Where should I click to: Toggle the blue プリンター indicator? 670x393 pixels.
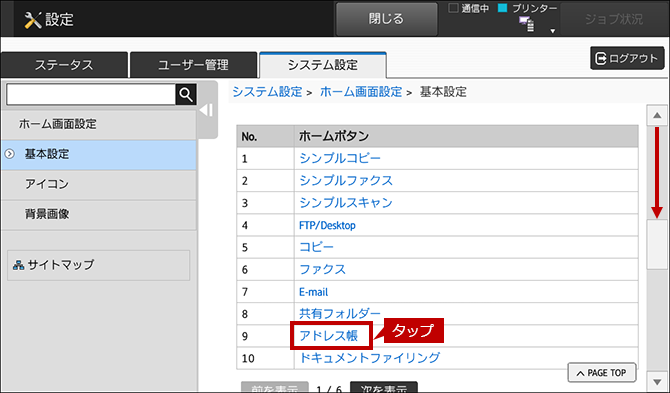(x=503, y=8)
